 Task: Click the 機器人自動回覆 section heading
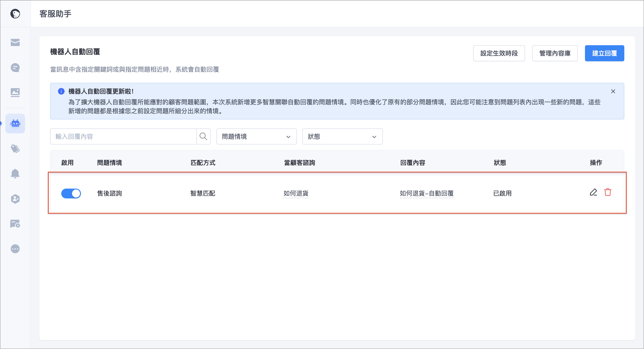75,52
